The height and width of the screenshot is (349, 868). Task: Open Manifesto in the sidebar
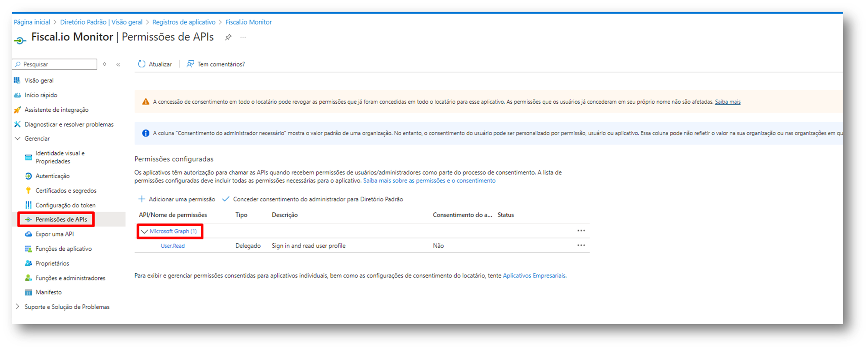click(49, 292)
